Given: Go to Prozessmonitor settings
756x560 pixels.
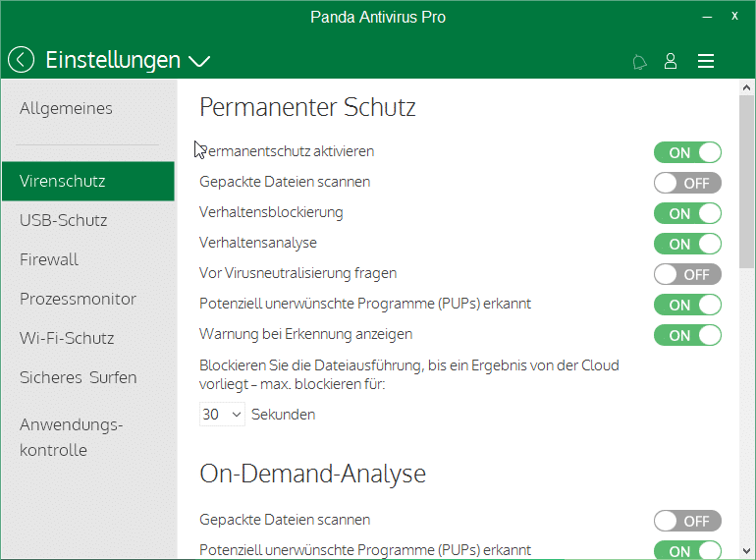Looking at the screenshot, I should tap(78, 299).
